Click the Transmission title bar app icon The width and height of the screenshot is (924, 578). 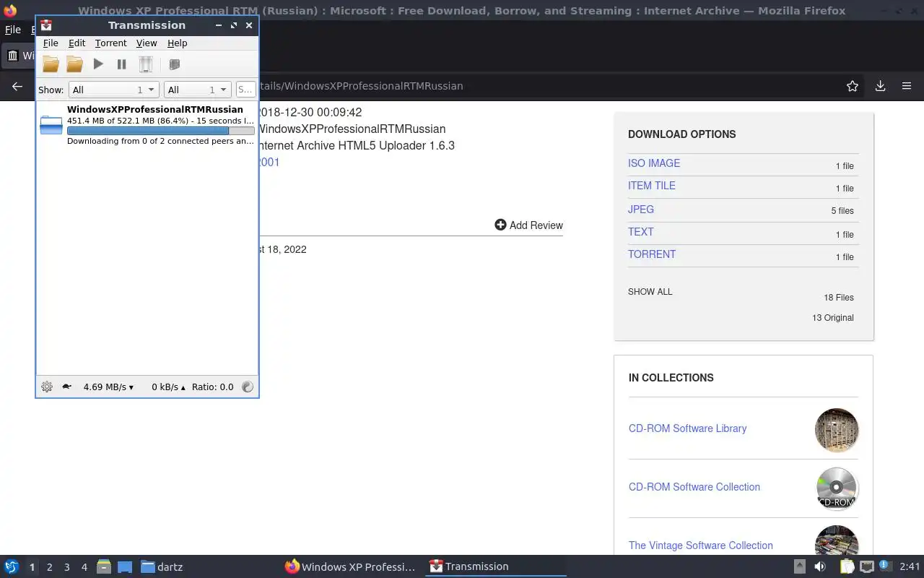click(46, 25)
